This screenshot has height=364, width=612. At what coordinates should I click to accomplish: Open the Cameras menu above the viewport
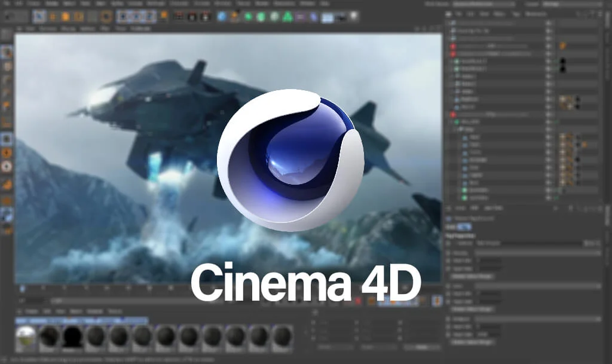tap(48, 29)
